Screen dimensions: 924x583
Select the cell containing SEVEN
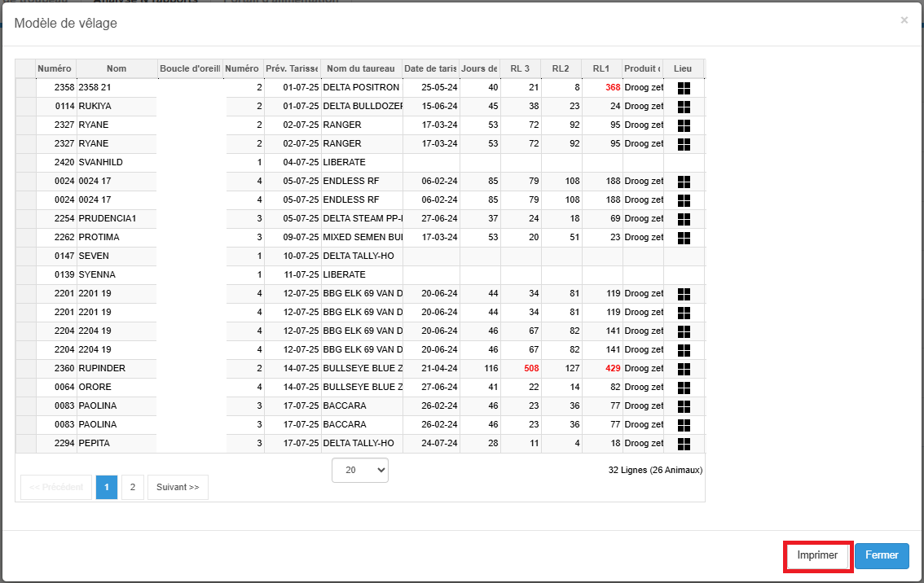click(117, 256)
